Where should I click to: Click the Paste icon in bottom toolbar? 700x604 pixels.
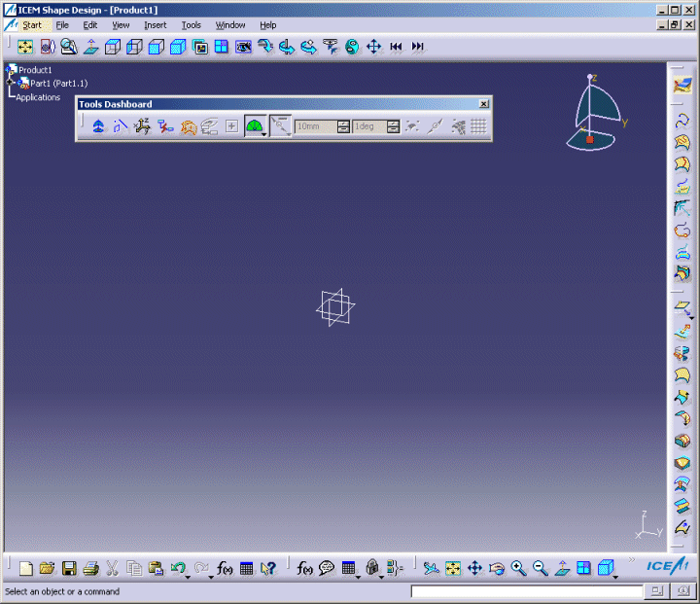pyautogui.click(x=157, y=569)
